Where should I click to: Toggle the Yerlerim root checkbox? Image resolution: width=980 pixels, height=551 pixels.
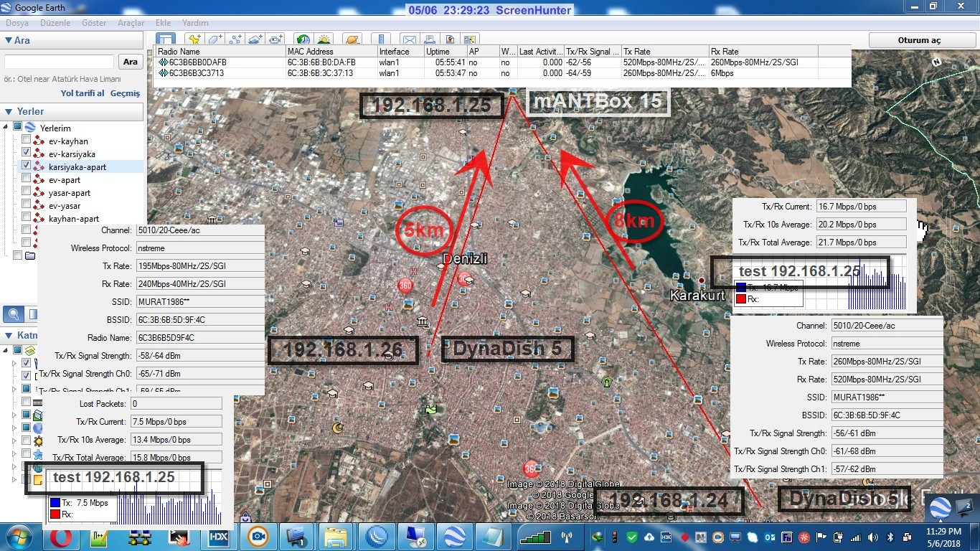click(18, 128)
